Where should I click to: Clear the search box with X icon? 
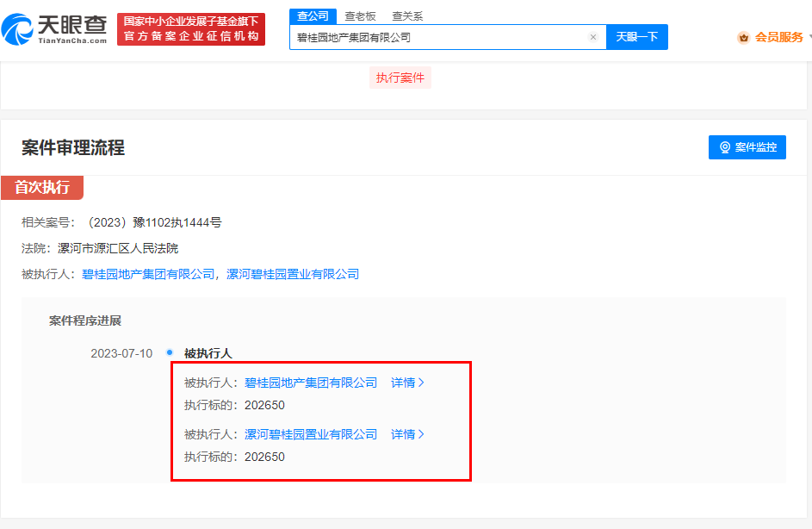(x=593, y=37)
